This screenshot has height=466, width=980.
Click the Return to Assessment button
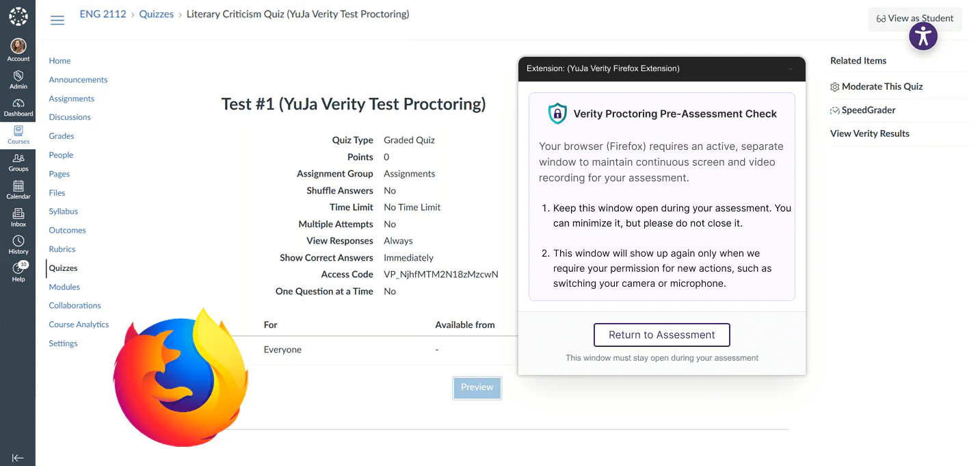tap(661, 335)
